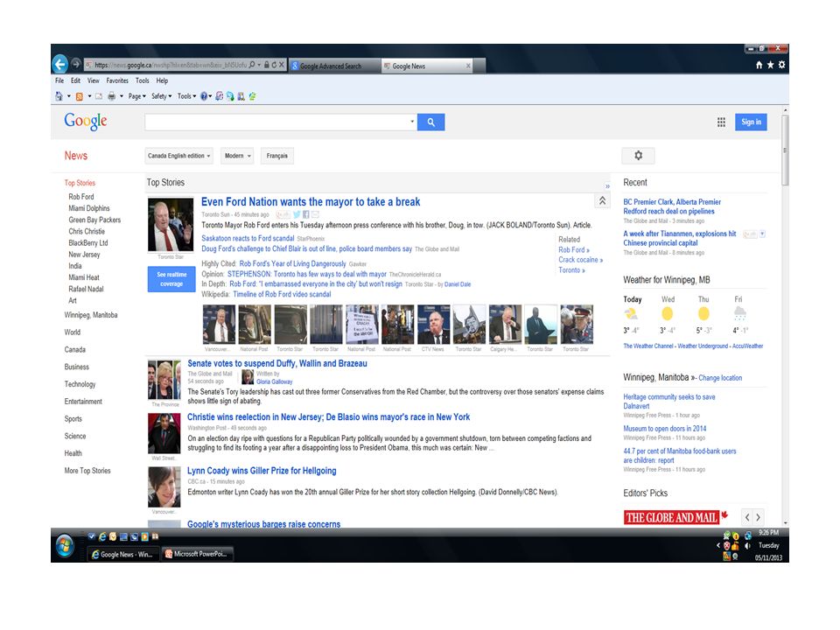
Task: Go back with the browser back arrow
Action: 60,64
